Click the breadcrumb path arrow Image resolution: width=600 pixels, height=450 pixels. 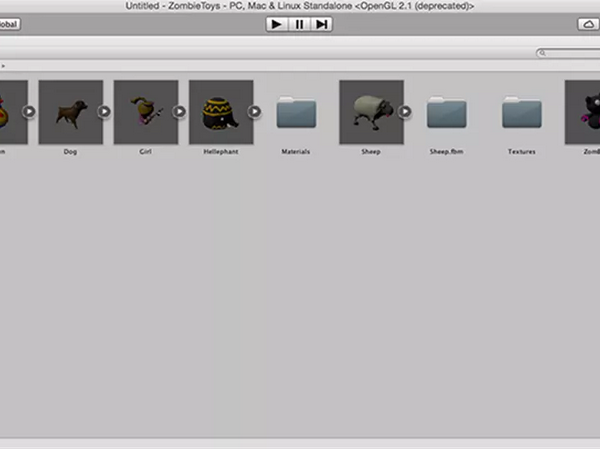[x=3, y=66]
